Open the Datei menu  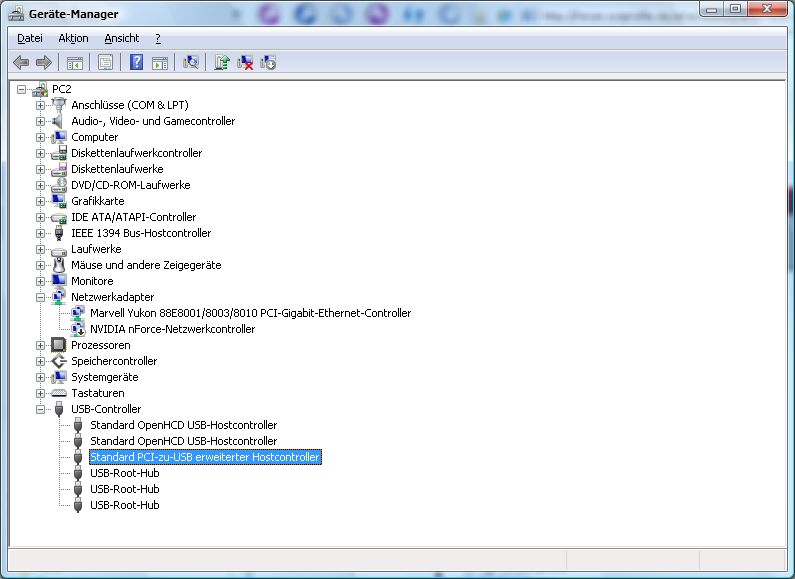(30, 39)
